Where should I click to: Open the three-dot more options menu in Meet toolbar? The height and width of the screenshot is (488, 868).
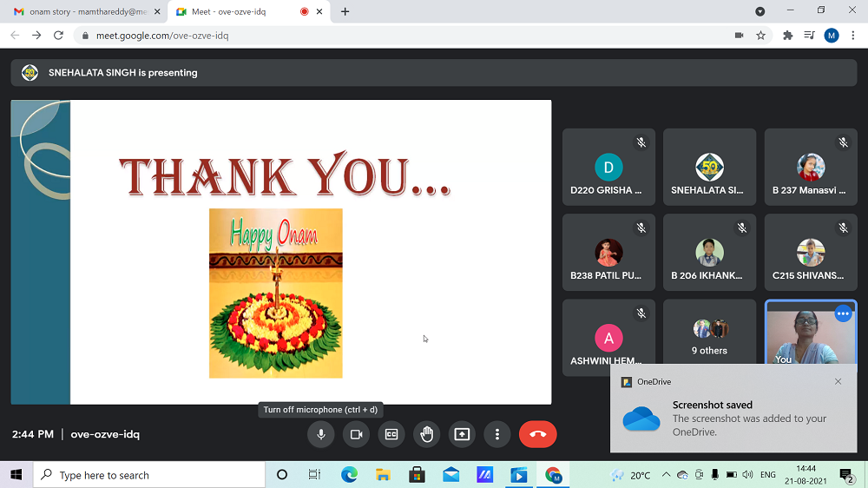tap(497, 434)
